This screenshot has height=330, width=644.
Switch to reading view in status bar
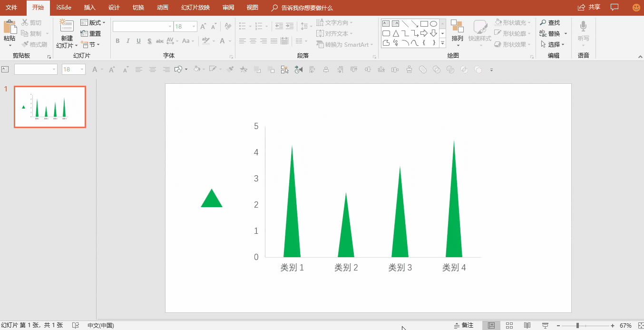(x=527, y=325)
